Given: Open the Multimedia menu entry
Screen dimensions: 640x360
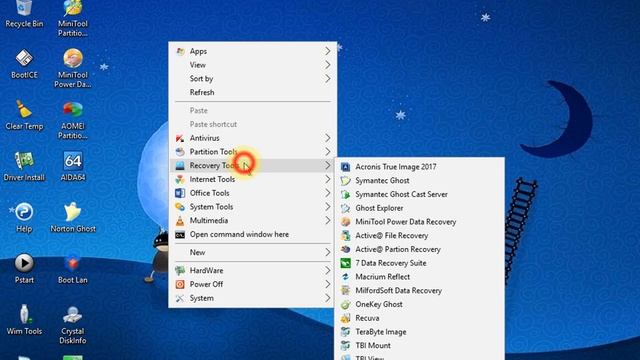Looking at the screenshot, I should click(253, 220).
